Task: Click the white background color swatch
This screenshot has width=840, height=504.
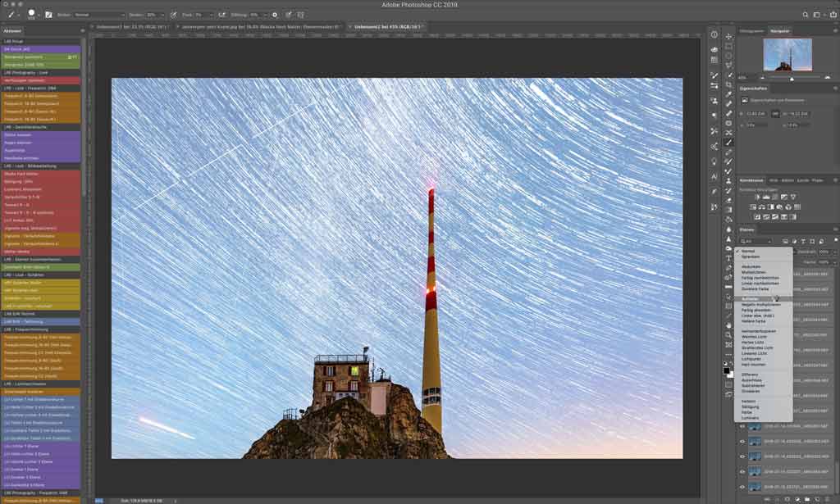Action: [x=731, y=375]
